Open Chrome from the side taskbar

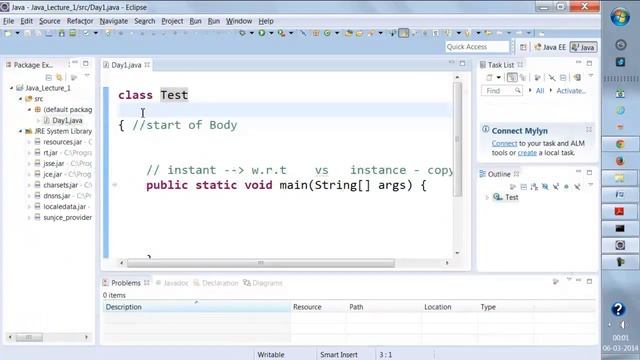point(620,144)
